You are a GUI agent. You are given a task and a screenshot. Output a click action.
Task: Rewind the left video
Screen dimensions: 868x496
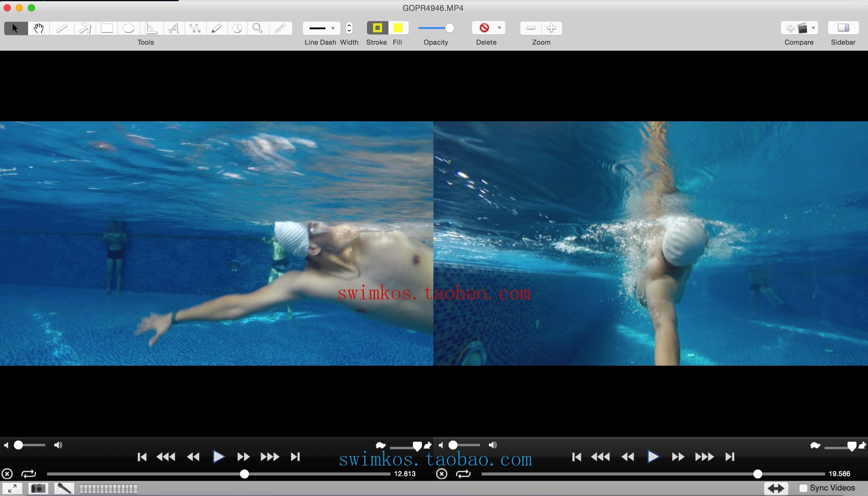click(193, 457)
